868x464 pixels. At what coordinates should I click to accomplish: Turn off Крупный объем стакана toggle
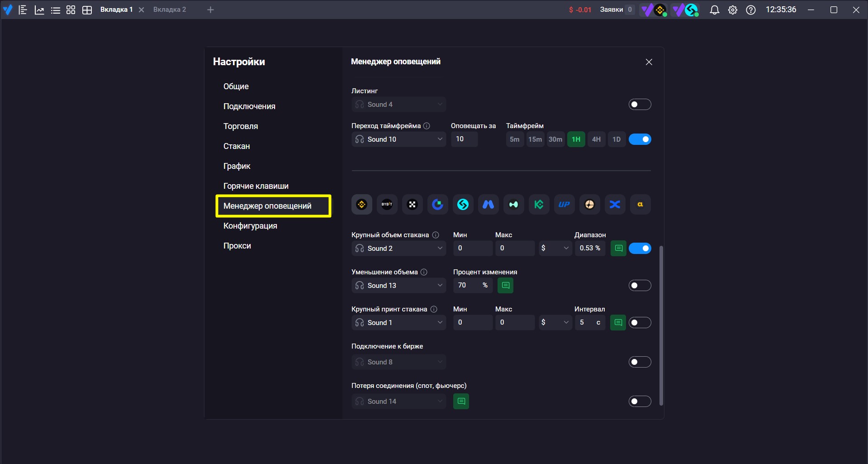tap(640, 249)
